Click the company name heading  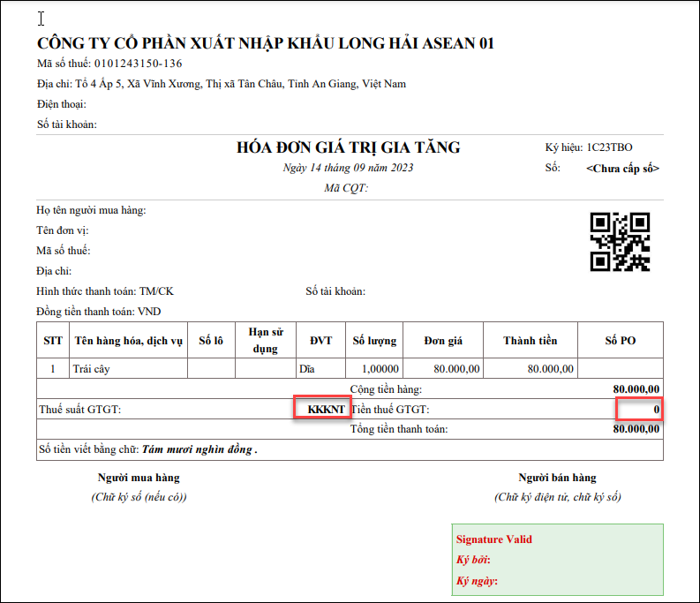tap(266, 43)
